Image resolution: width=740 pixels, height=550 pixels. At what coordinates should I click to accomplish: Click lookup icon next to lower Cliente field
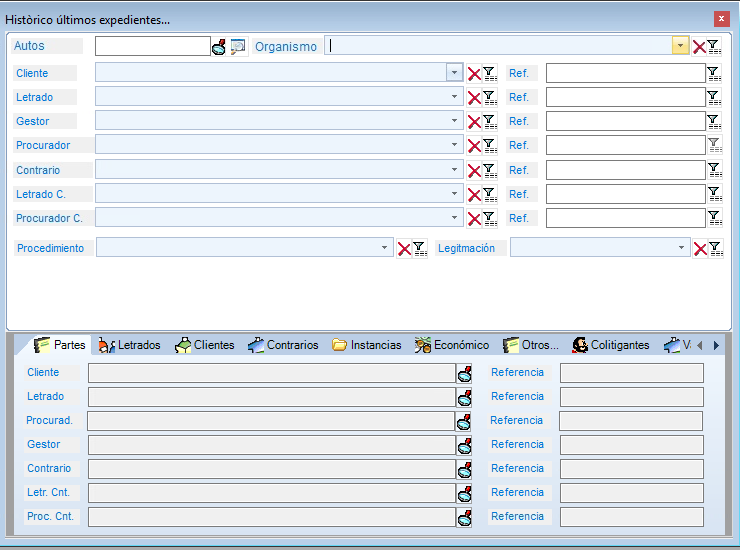[x=464, y=373]
